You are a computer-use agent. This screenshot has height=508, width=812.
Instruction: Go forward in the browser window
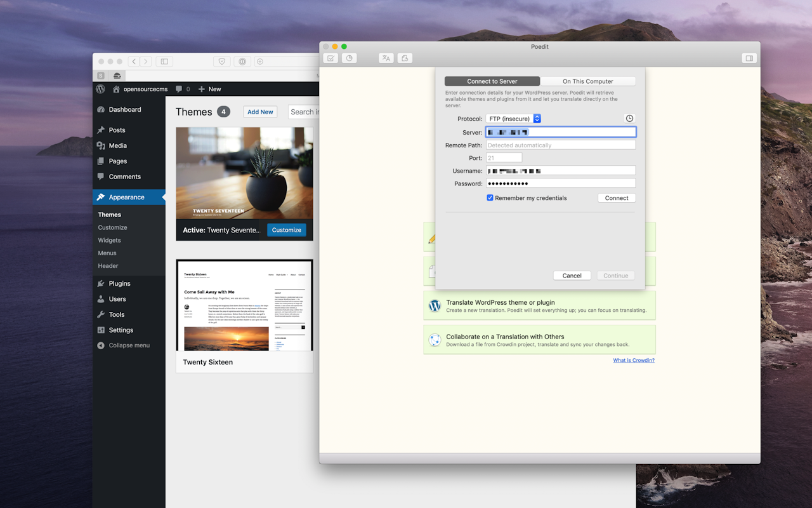pos(146,62)
